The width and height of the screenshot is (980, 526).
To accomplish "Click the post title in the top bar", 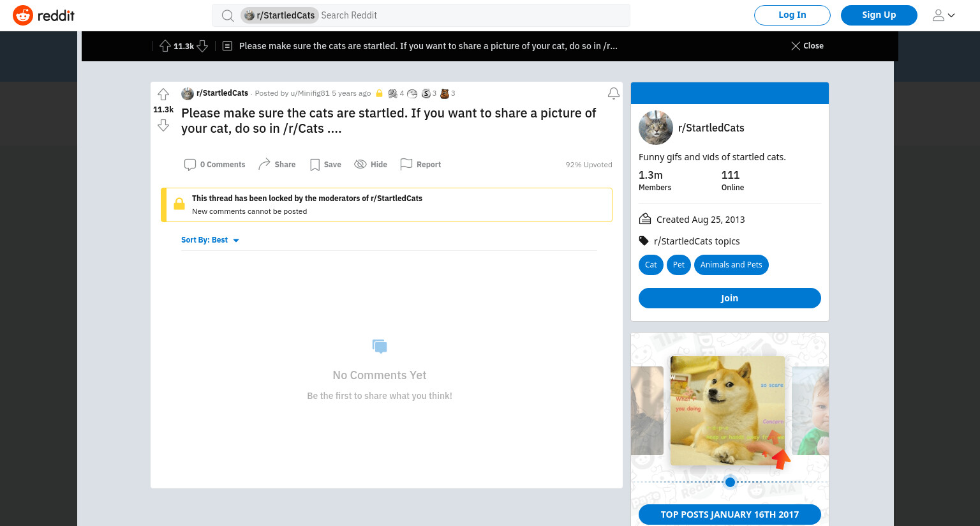I will coord(428,46).
